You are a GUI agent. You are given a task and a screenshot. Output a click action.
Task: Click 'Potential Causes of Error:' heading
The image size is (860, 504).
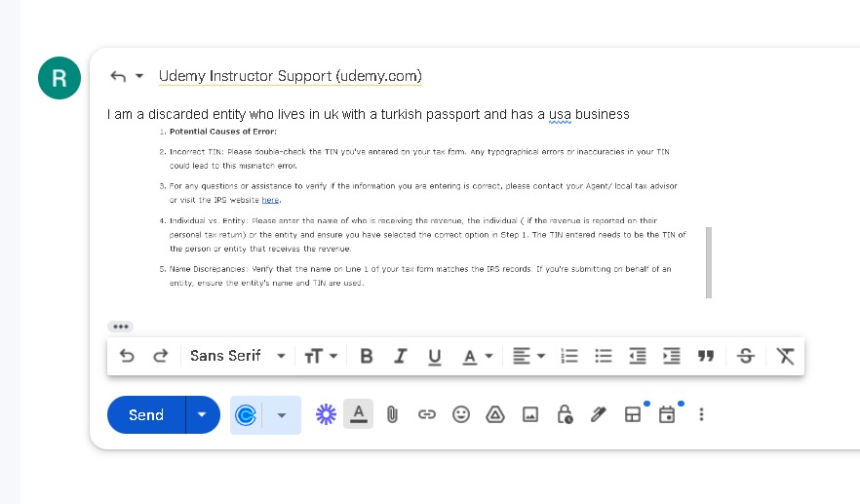[x=222, y=132]
